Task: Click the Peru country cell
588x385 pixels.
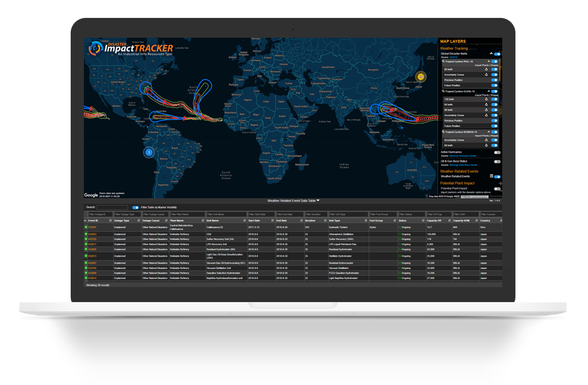Action: point(482,227)
